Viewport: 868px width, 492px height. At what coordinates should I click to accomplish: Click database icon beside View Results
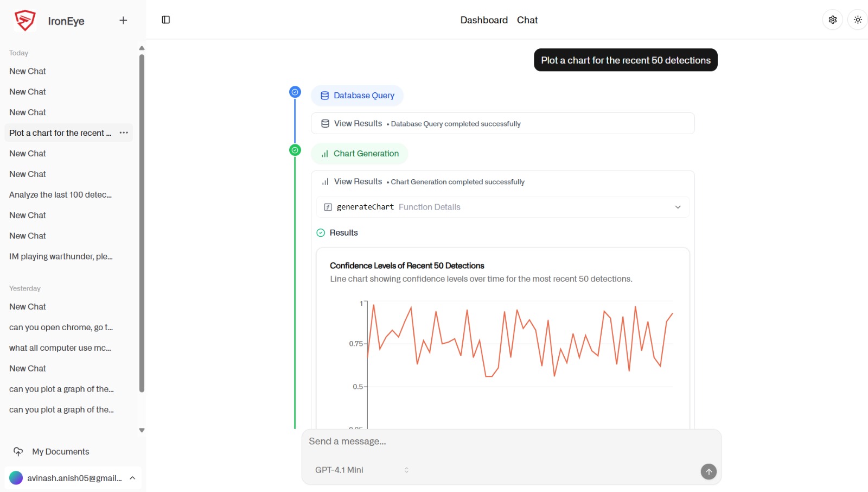(325, 123)
